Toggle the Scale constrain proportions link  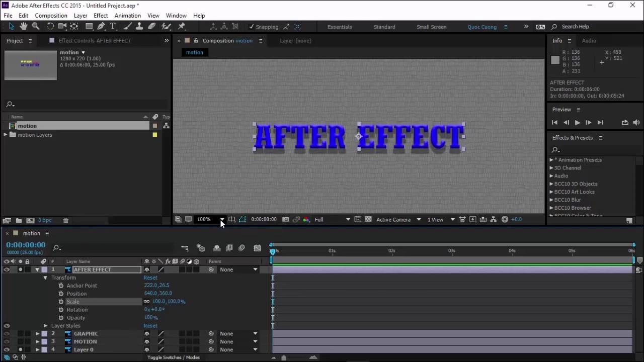[147, 302]
